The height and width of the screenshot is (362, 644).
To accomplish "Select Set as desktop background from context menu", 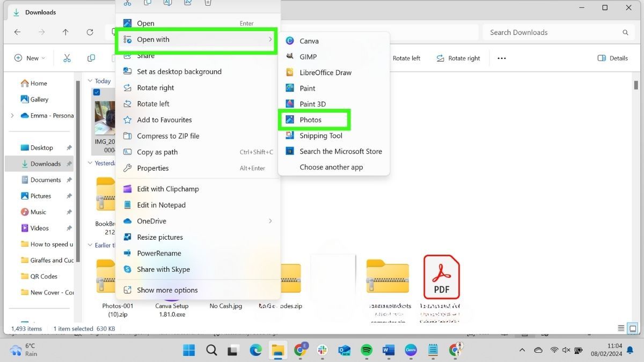I will [x=178, y=71].
